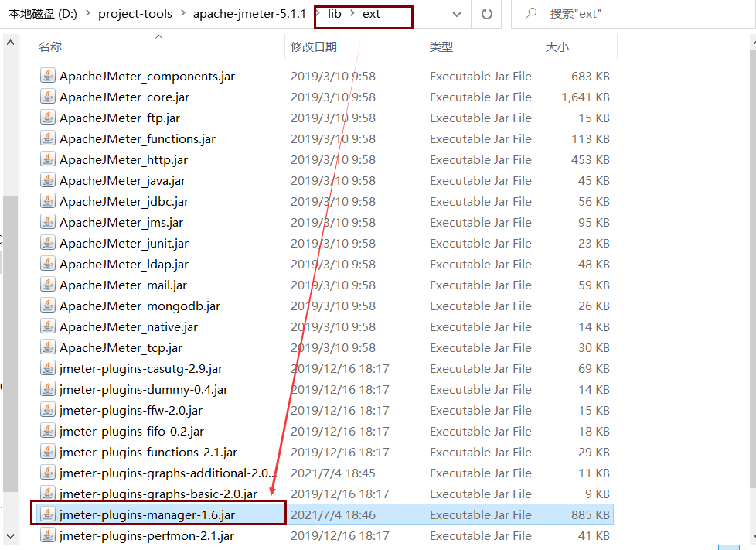Click the jar icon of jmeter-plugins-fifo-0.2.jar
The height and width of the screenshot is (550, 756).
point(48,432)
